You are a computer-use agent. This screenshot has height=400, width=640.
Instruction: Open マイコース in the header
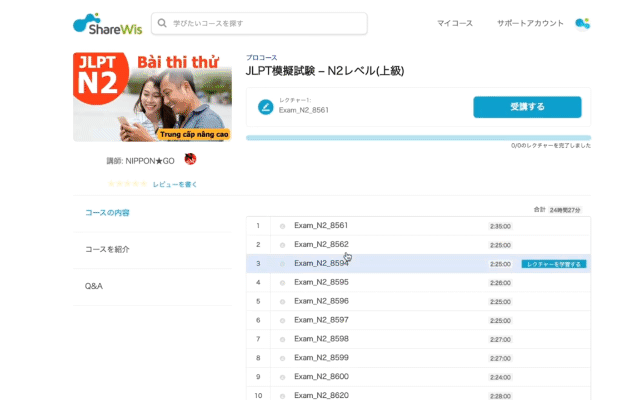(x=455, y=23)
